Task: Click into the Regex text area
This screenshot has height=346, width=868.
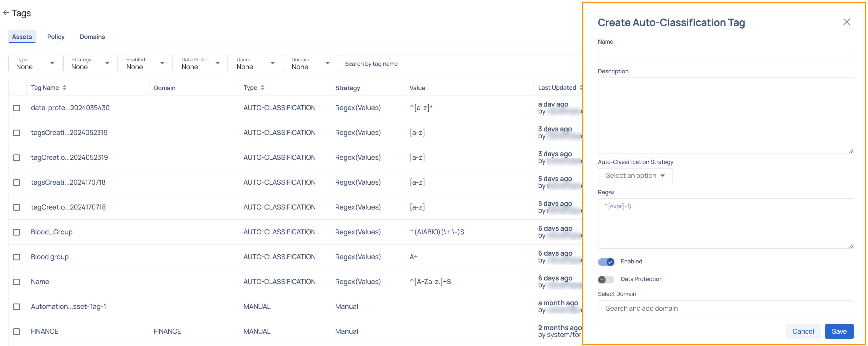Action: tap(725, 224)
